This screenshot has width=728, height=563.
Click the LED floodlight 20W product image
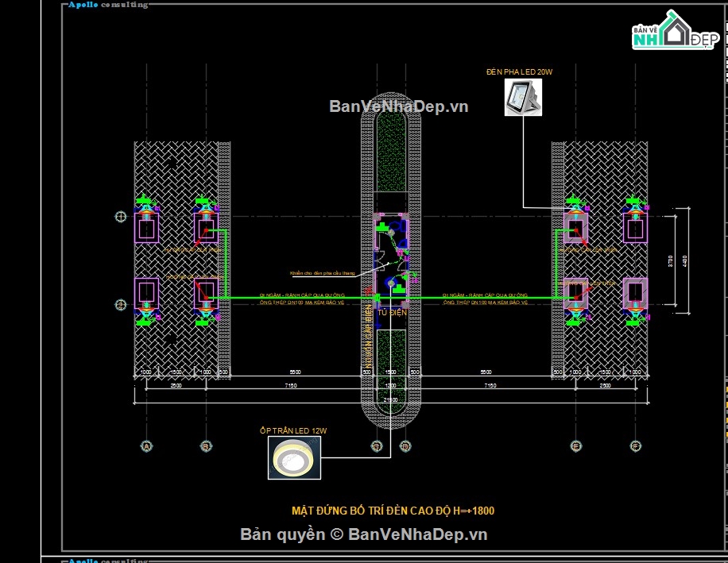(523, 98)
